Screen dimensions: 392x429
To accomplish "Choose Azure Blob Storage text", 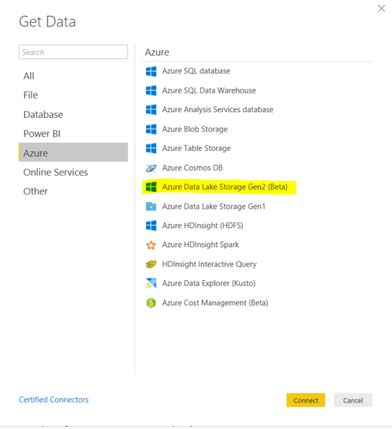I will coord(195,129).
